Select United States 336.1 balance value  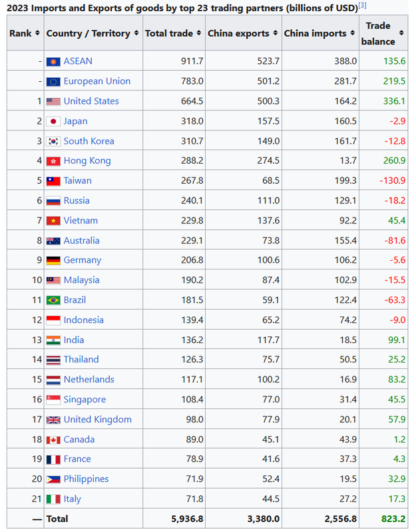[394, 101]
